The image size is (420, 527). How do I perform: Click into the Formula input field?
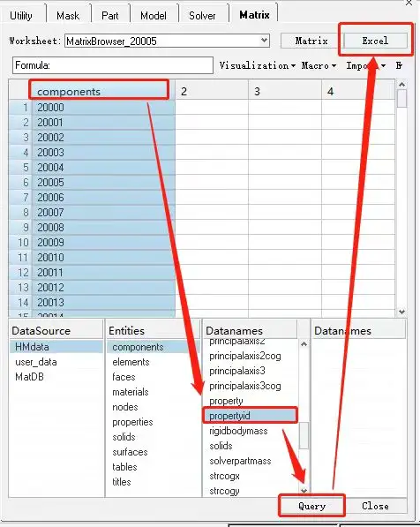pyautogui.click(x=113, y=65)
